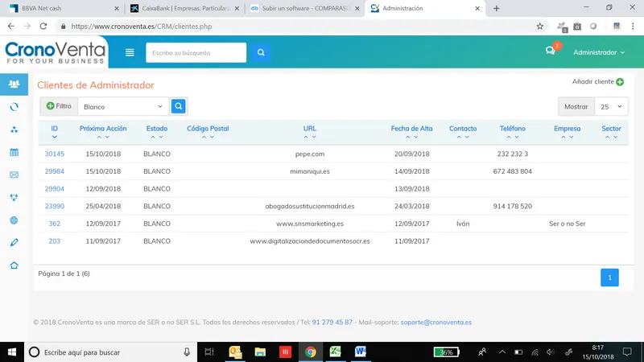
Task: Go to page 1 pagination button
Action: tap(609, 278)
